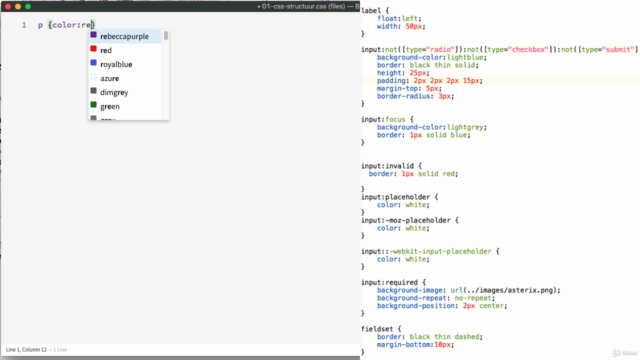Click the 'input:placeholder {' selector
This screenshot has width=640, height=360.
click(x=400, y=197)
